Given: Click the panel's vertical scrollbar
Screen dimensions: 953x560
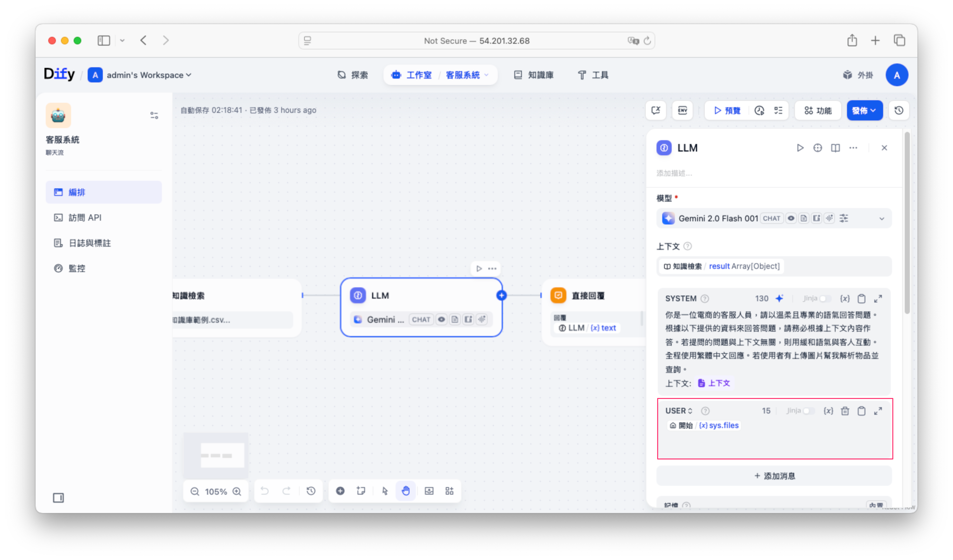Looking at the screenshot, I should [x=907, y=223].
